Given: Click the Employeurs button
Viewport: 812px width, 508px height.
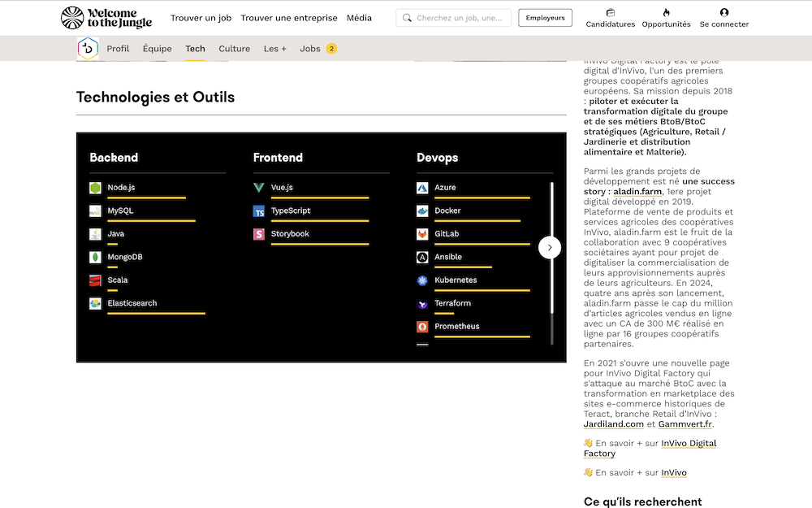Looking at the screenshot, I should click(545, 18).
